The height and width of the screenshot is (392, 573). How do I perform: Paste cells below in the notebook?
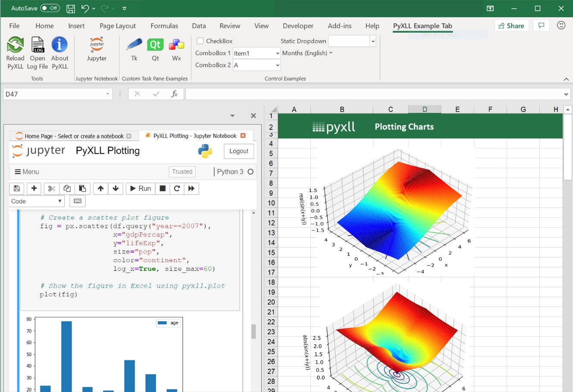point(82,188)
